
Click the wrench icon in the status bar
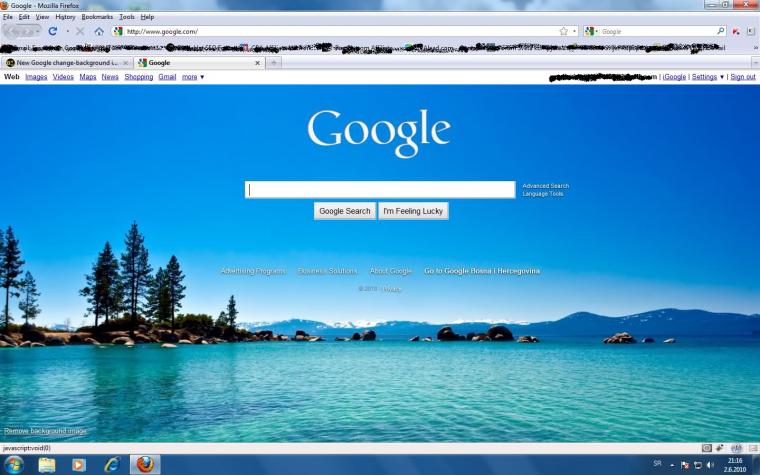(720, 448)
